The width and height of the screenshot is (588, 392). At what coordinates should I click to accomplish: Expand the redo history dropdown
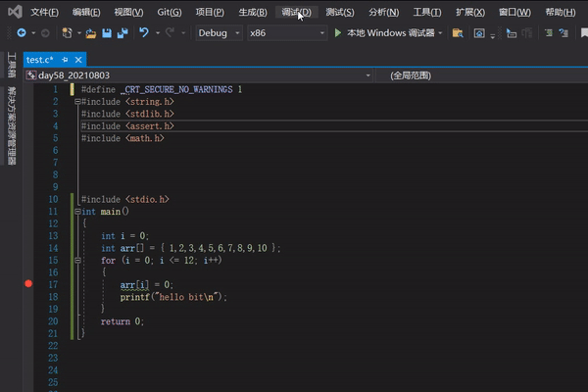(x=183, y=33)
